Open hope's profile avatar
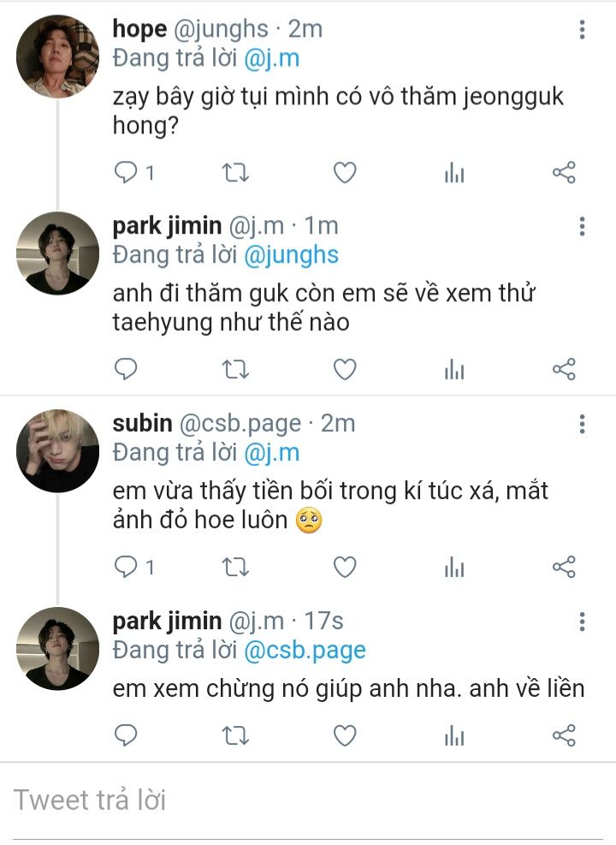Viewport: 616px width, 845px height. pyautogui.click(x=58, y=57)
